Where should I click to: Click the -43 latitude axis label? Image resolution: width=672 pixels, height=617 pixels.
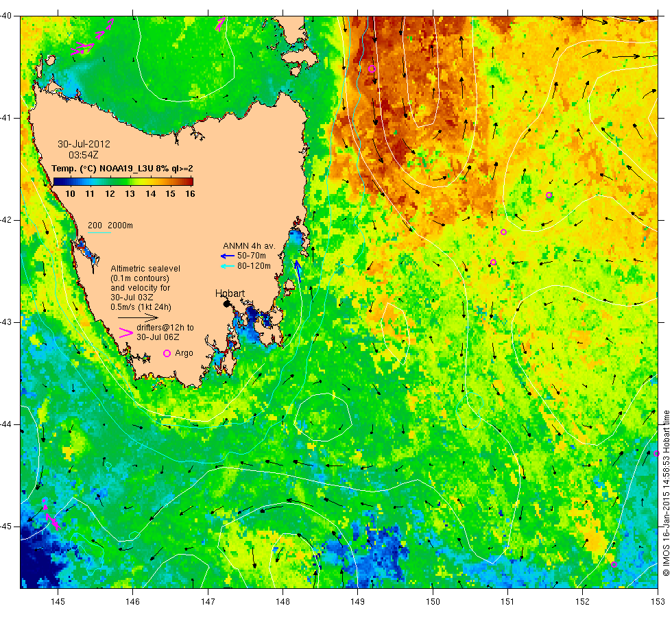point(6,322)
